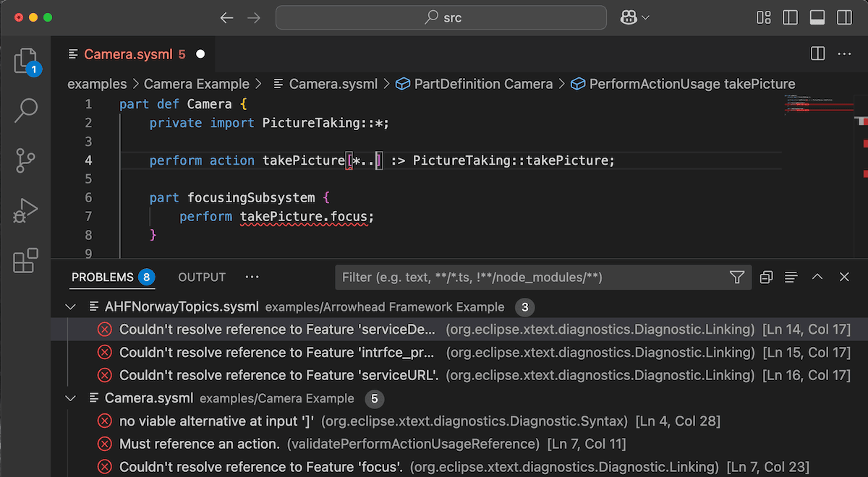
Task: Click 'part def Camera' on line 1
Action: point(176,104)
